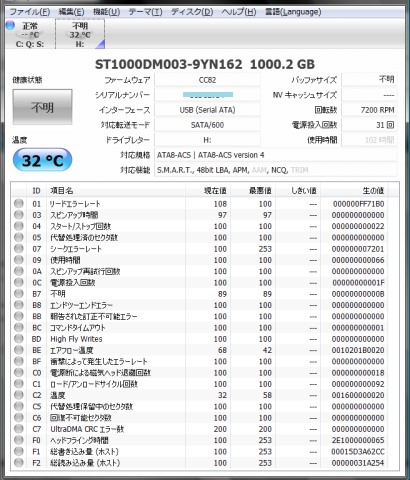
Task: Open the テーマ(T) menu
Action: point(146,12)
